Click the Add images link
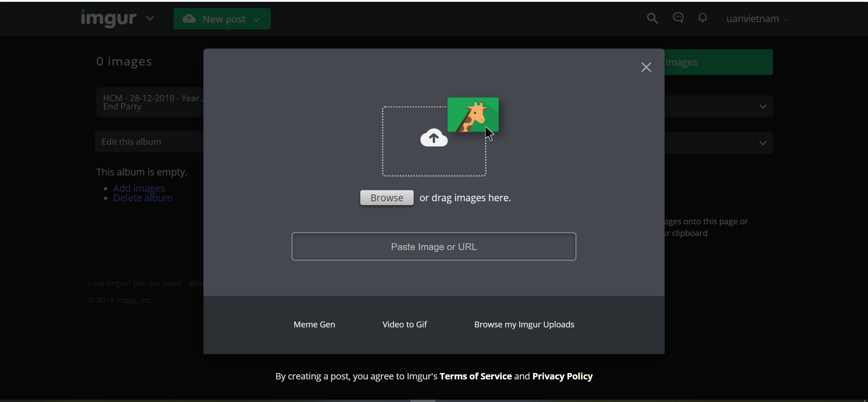Image resolution: width=868 pixels, height=402 pixels. 139,188
